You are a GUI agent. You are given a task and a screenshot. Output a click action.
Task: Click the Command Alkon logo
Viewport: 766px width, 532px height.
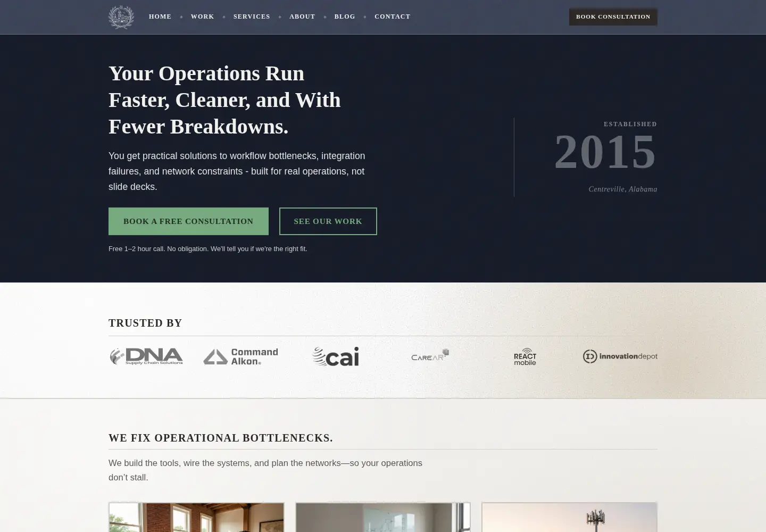240,356
